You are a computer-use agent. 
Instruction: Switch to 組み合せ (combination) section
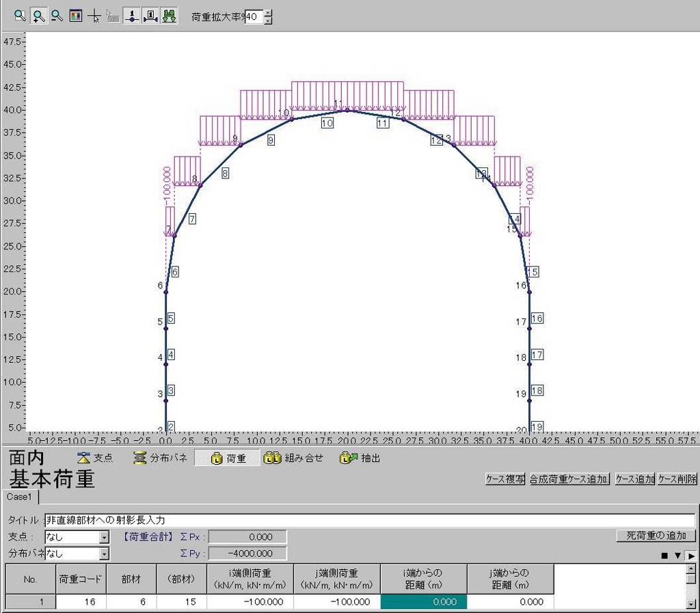tap(293, 459)
